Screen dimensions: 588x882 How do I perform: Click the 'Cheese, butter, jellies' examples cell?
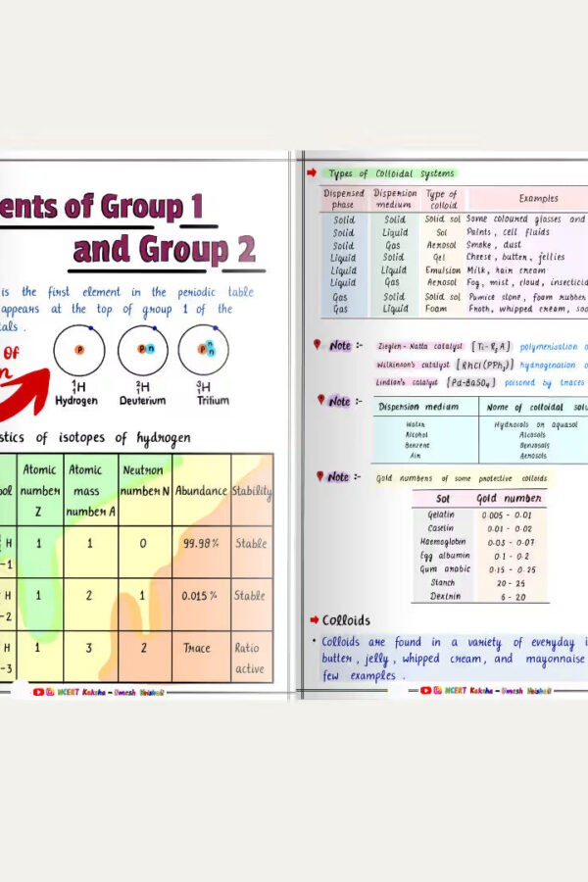tap(514, 257)
